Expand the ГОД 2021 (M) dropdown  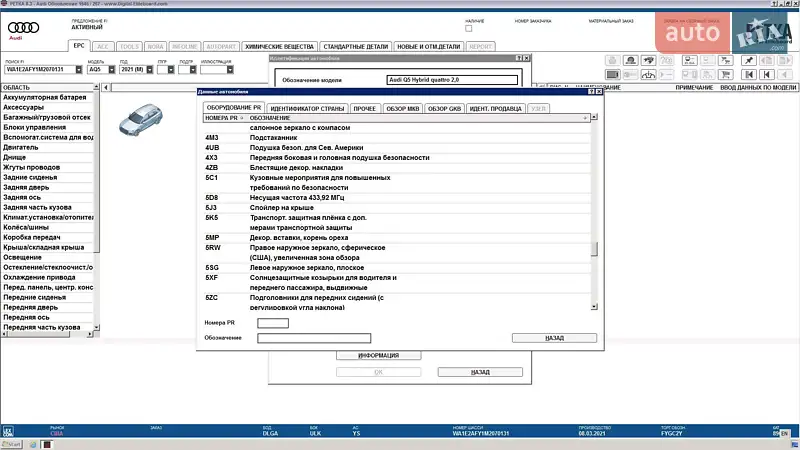(x=152, y=70)
